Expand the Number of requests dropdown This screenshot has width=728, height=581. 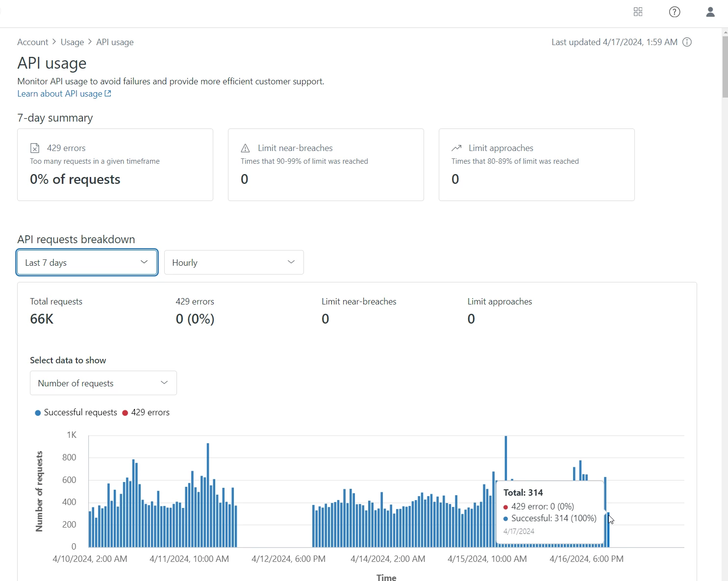[x=103, y=383]
